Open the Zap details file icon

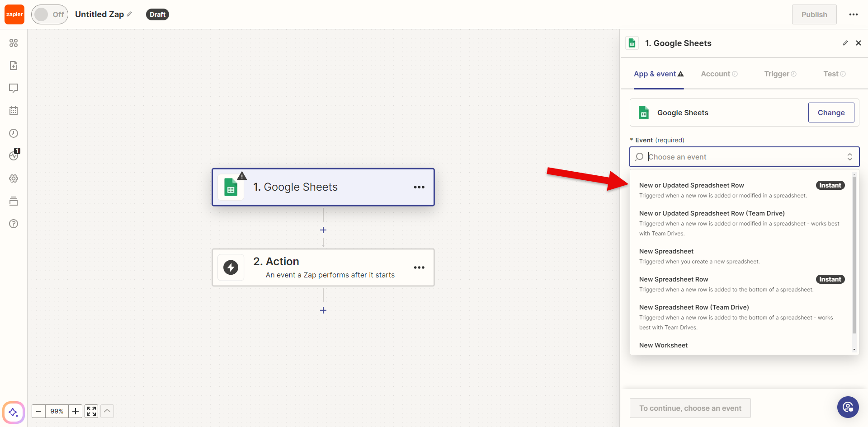pyautogui.click(x=14, y=66)
